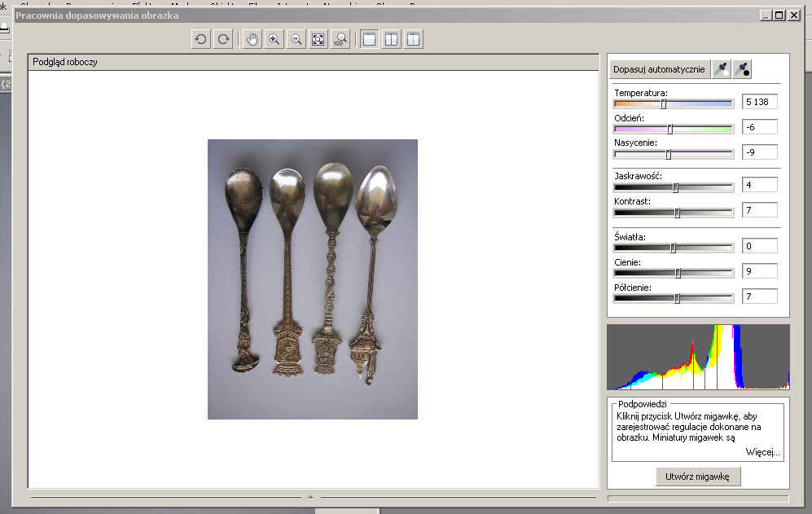Viewport: 812px width, 514px height.
Task: Display the image at 100% zoom
Action: pos(340,39)
